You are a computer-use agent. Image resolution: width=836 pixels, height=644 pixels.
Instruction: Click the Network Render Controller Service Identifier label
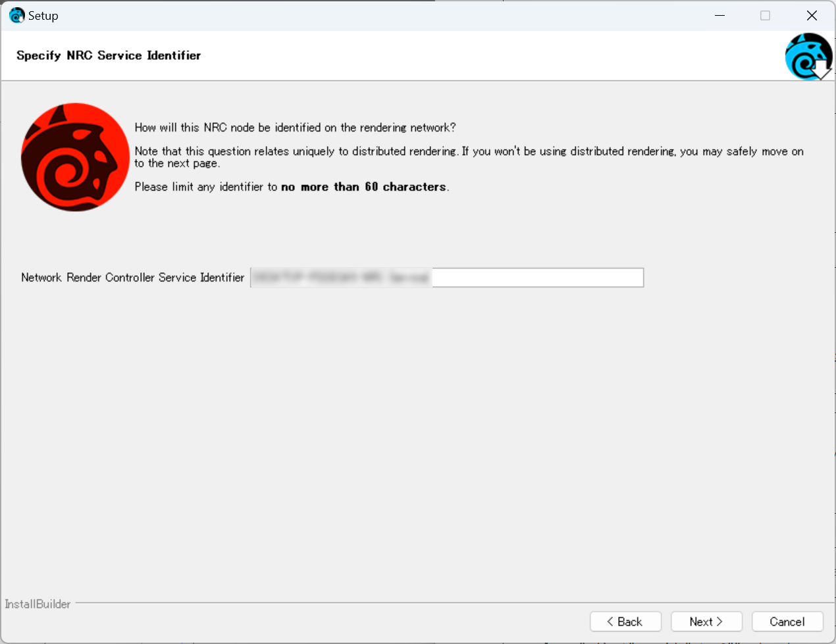click(132, 278)
